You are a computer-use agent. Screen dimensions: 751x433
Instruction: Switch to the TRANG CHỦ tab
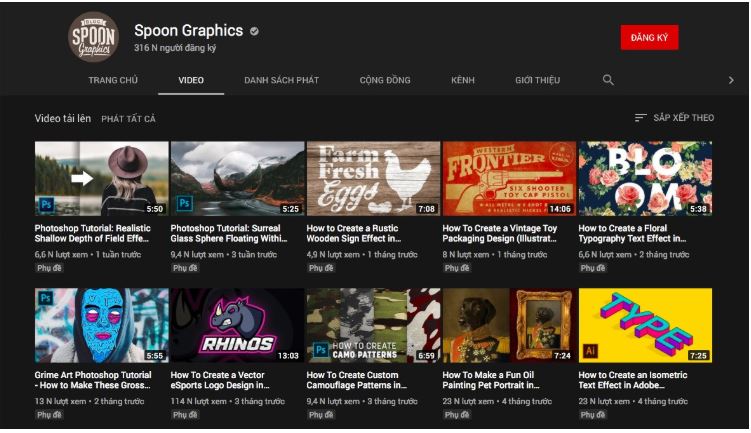click(113, 80)
